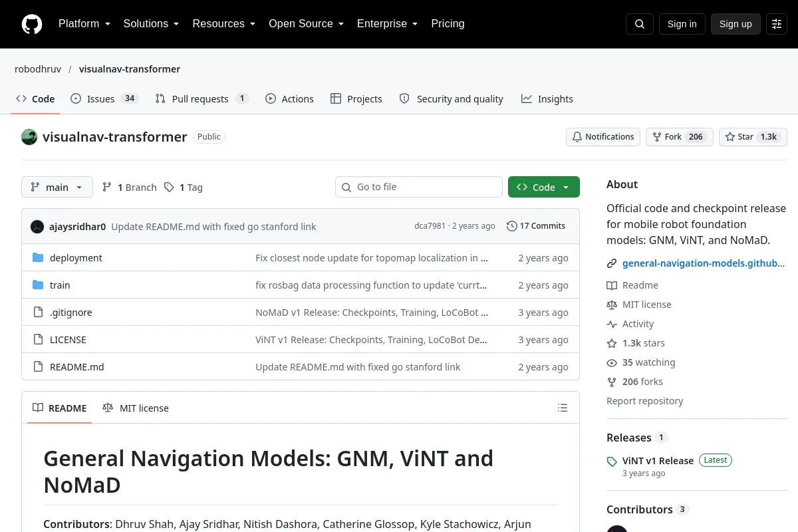Click the LICENSE file icon
The width and height of the screenshot is (798, 532).
point(38,340)
